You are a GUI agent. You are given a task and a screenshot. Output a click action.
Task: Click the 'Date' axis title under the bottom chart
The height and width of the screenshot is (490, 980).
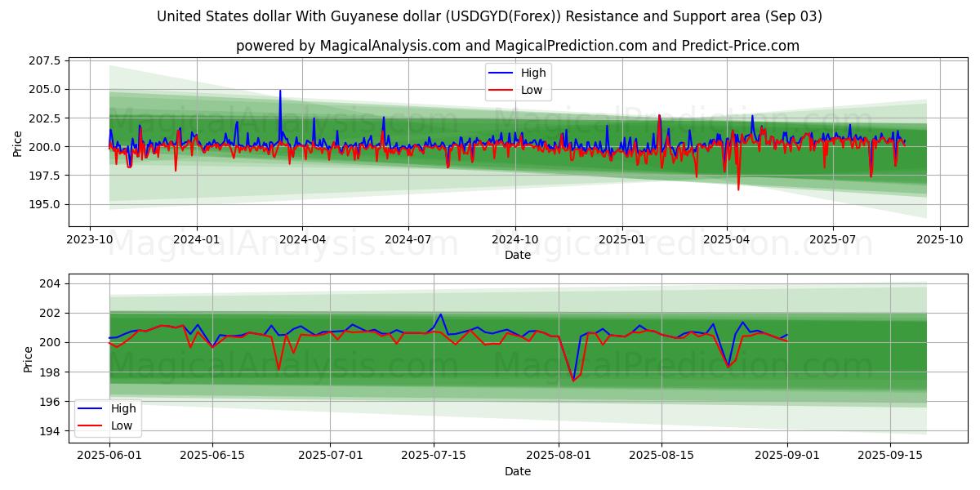518,471
